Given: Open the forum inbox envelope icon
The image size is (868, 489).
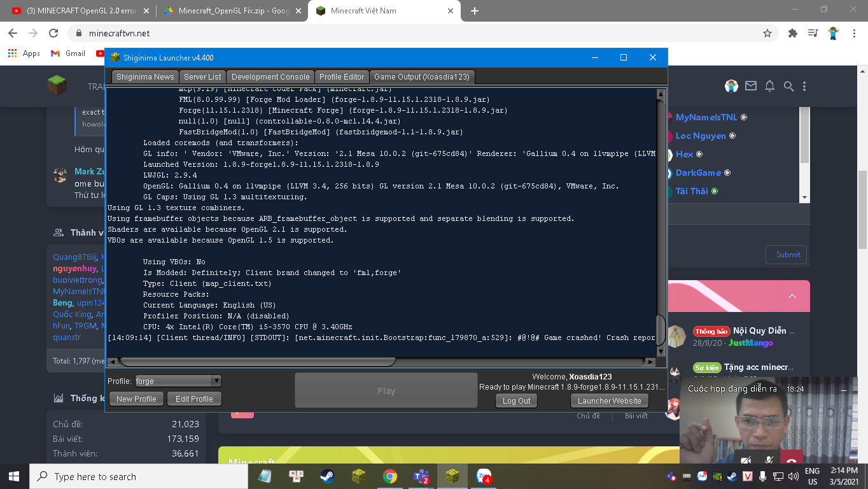Looking at the screenshot, I should click(751, 87).
